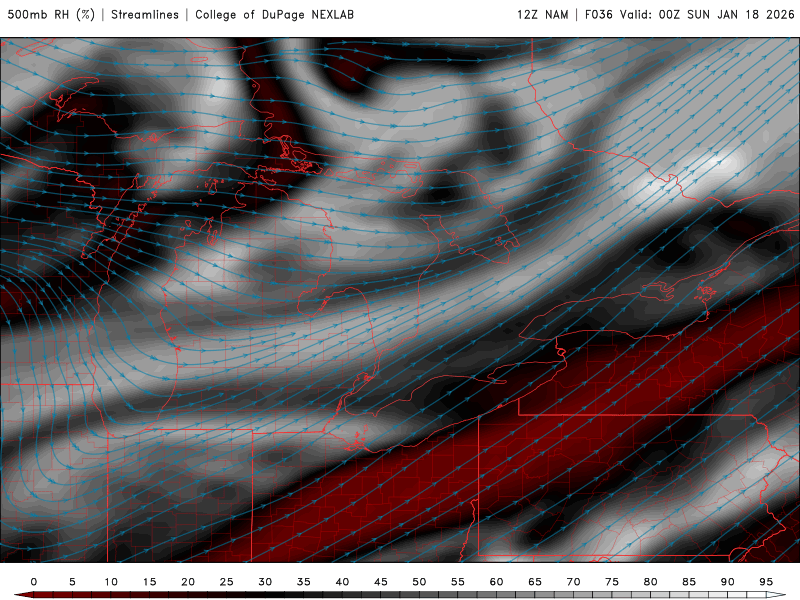Click the colorbar label 35

pos(304,582)
